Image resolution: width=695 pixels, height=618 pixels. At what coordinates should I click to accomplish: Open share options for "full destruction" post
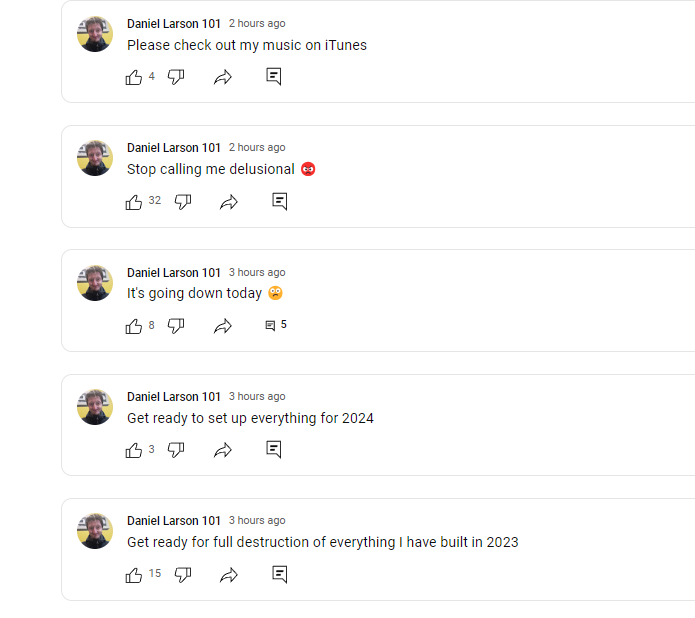tap(229, 575)
